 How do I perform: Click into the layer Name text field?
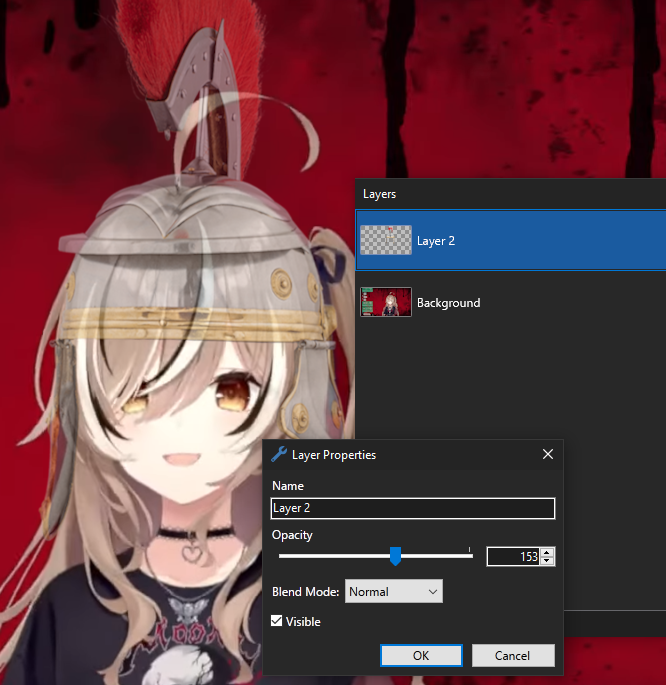412,508
